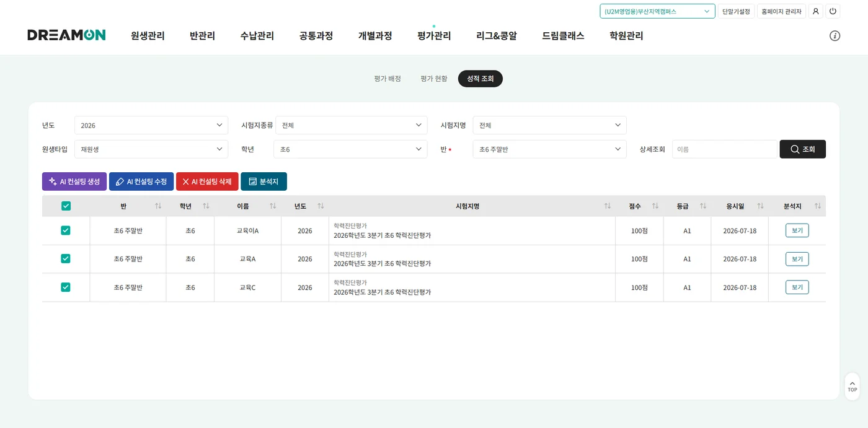Toggle the select-all header checkbox

66,206
